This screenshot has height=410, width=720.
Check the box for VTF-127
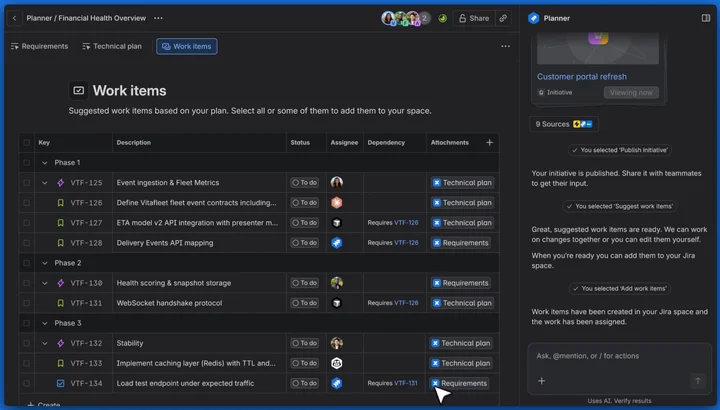click(x=27, y=223)
